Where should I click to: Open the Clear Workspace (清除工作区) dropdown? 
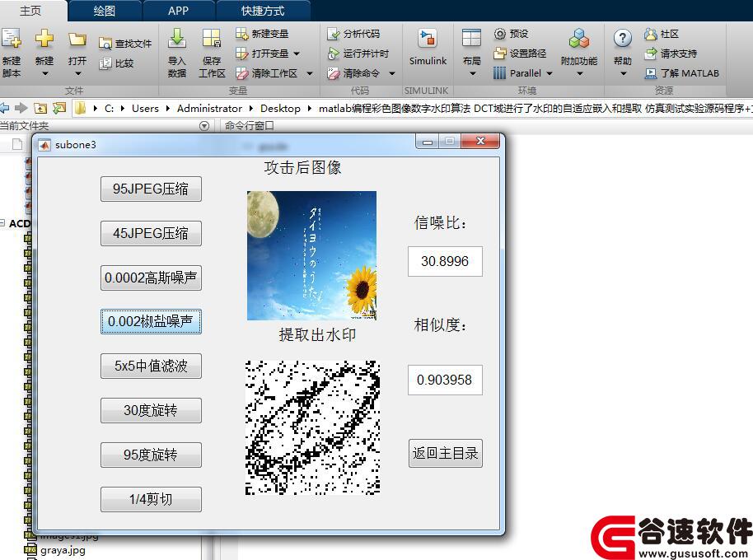[309, 73]
